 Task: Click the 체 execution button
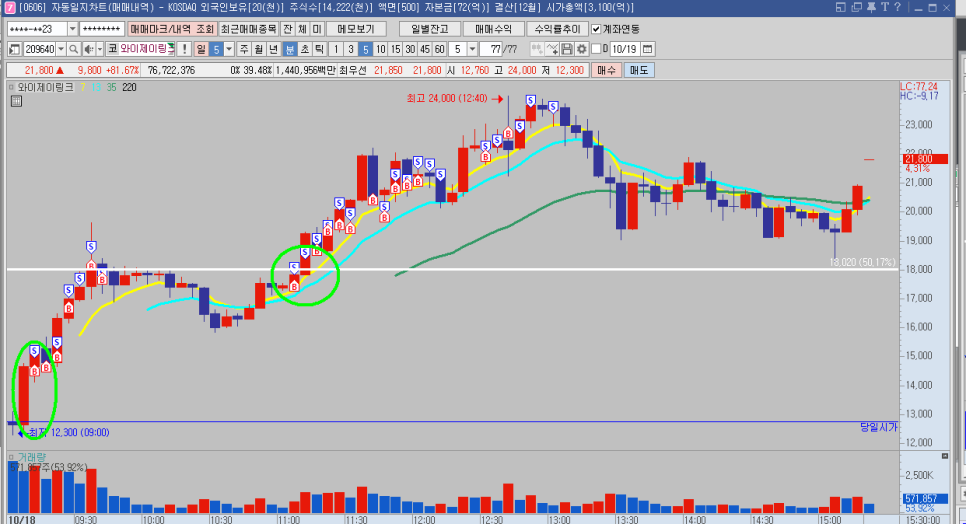pos(302,29)
